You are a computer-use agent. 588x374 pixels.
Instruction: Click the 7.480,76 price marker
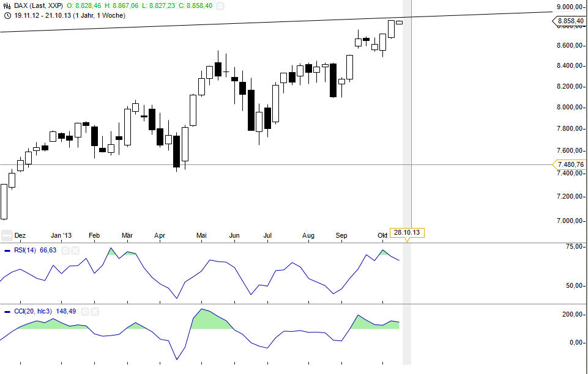(570, 164)
